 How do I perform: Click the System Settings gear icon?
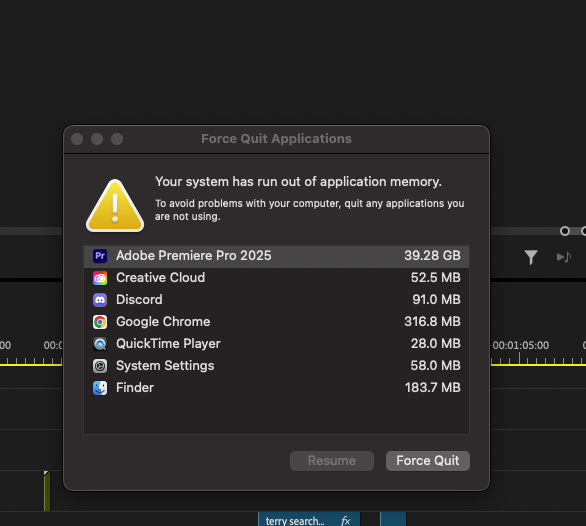tap(100, 366)
